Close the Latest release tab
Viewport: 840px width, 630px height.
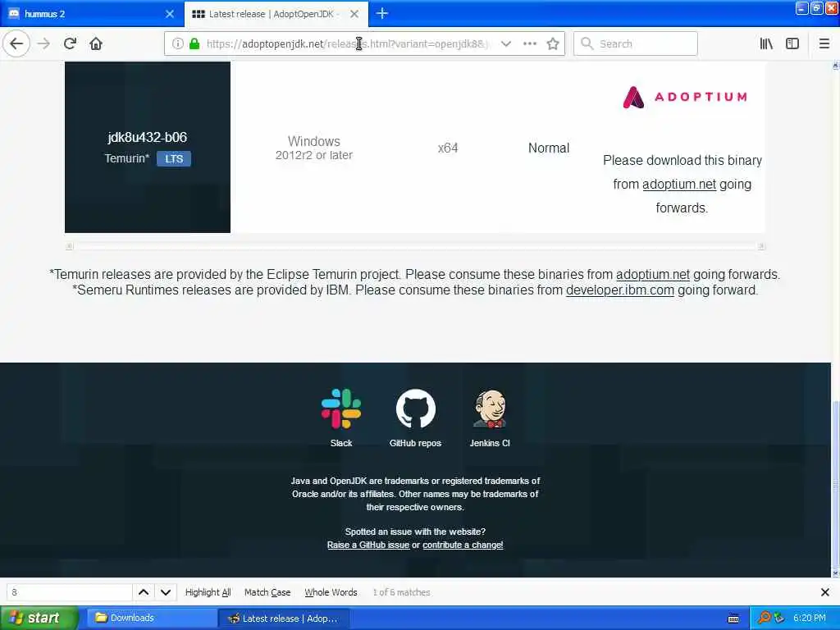[x=354, y=14]
